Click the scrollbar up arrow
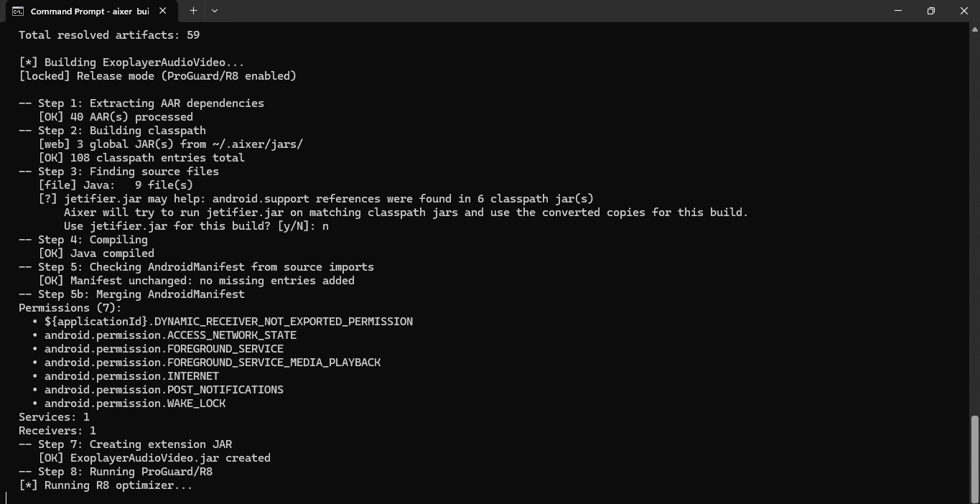The width and height of the screenshot is (980, 504). 974,28
